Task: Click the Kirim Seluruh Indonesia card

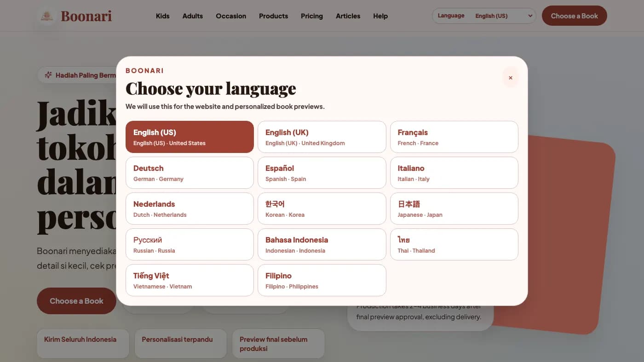Action: click(83, 344)
